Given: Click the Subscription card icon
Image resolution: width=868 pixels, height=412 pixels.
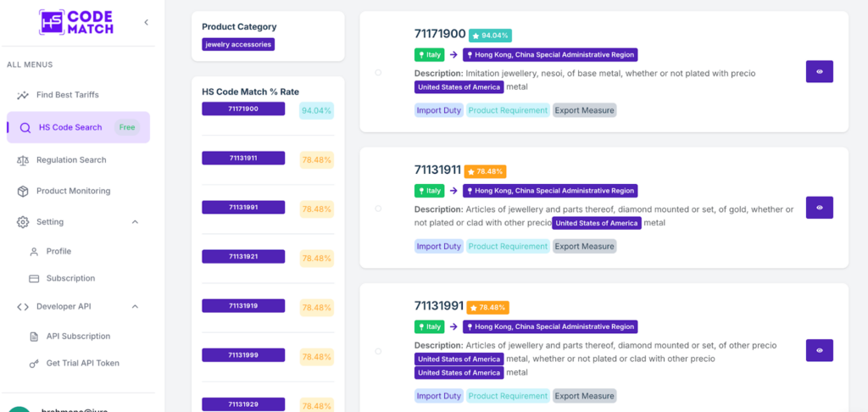Looking at the screenshot, I should coord(34,278).
